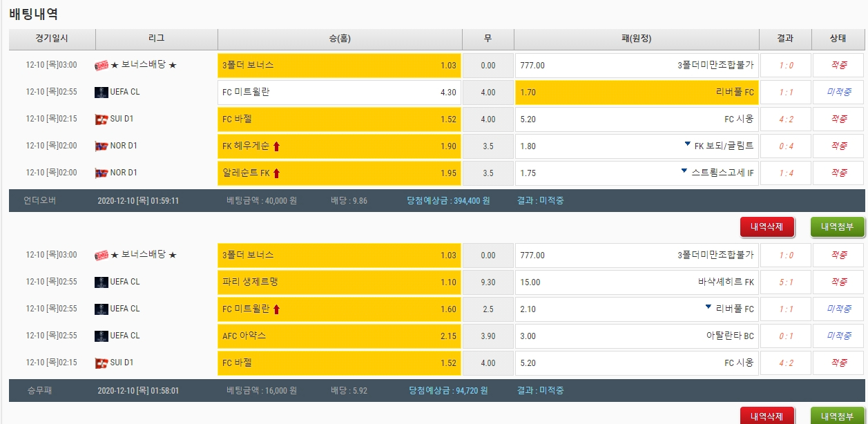Select the highlighted 리버풀 FC 1.70 odds cell
The image size is (868, 424).
(x=636, y=92)
